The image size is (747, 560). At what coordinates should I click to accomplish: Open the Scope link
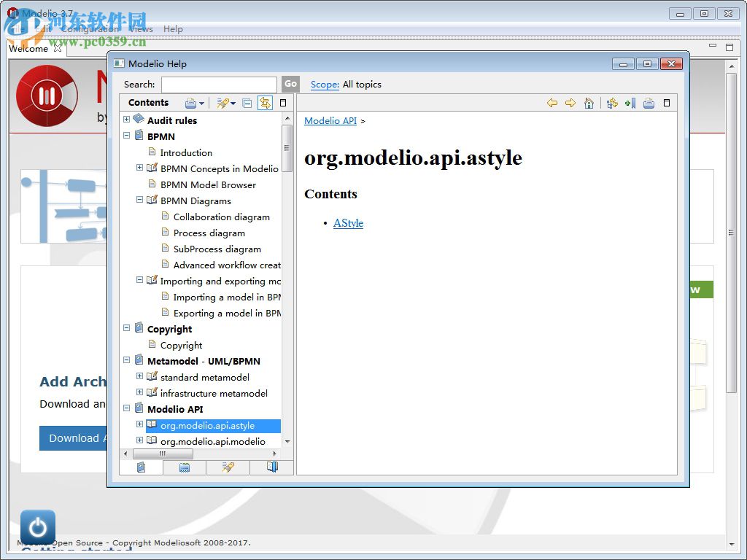pos(325,85)
